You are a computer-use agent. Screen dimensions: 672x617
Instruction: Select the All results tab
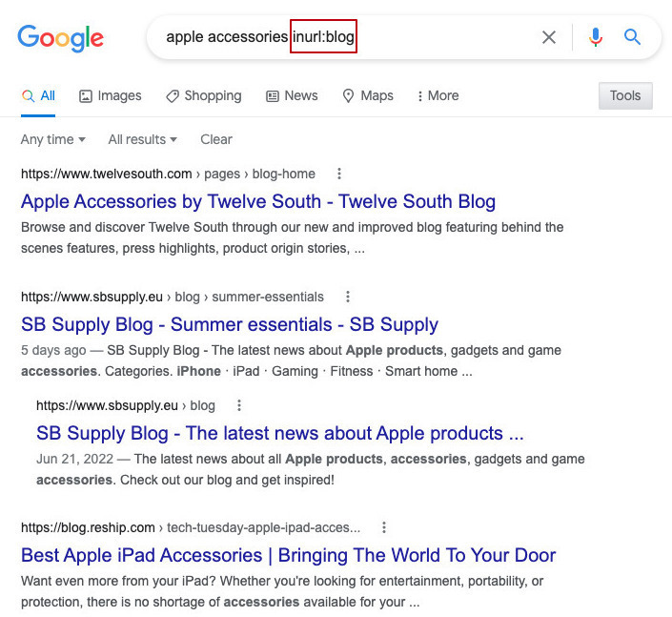click(x=38, y=95)
